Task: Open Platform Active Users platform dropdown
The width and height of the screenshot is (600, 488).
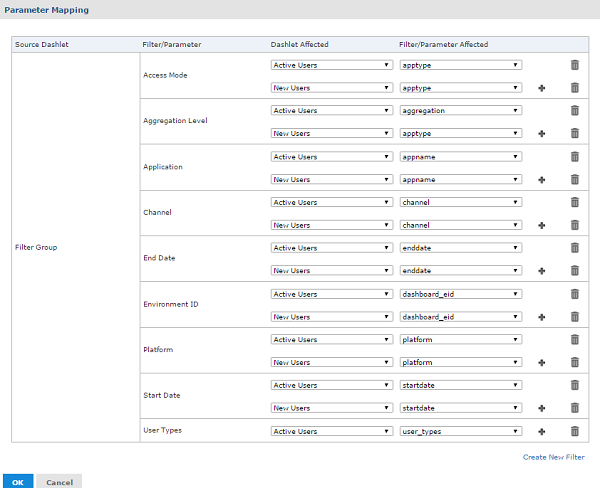Action: tap(461, 339)
